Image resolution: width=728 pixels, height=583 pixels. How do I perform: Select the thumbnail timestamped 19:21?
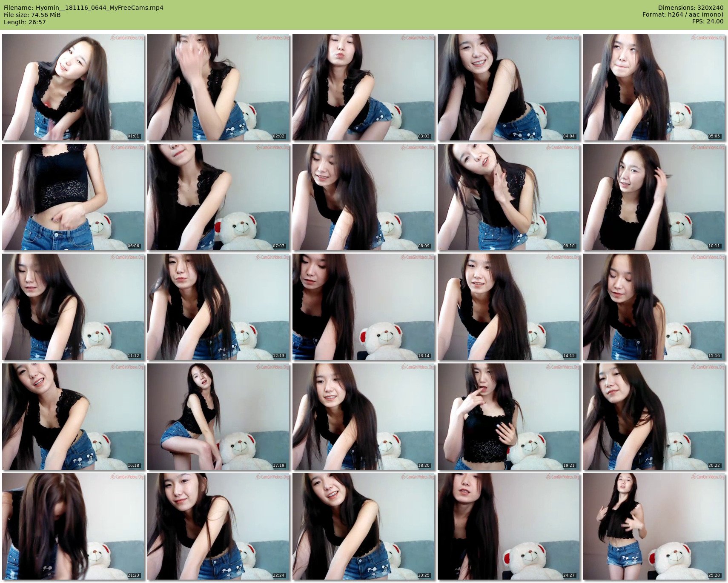pos(509,417)
